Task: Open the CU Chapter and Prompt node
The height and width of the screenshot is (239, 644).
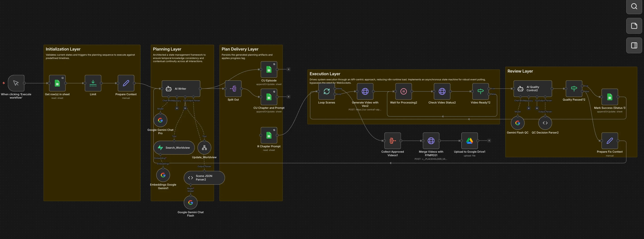Action: pos(269,97)
